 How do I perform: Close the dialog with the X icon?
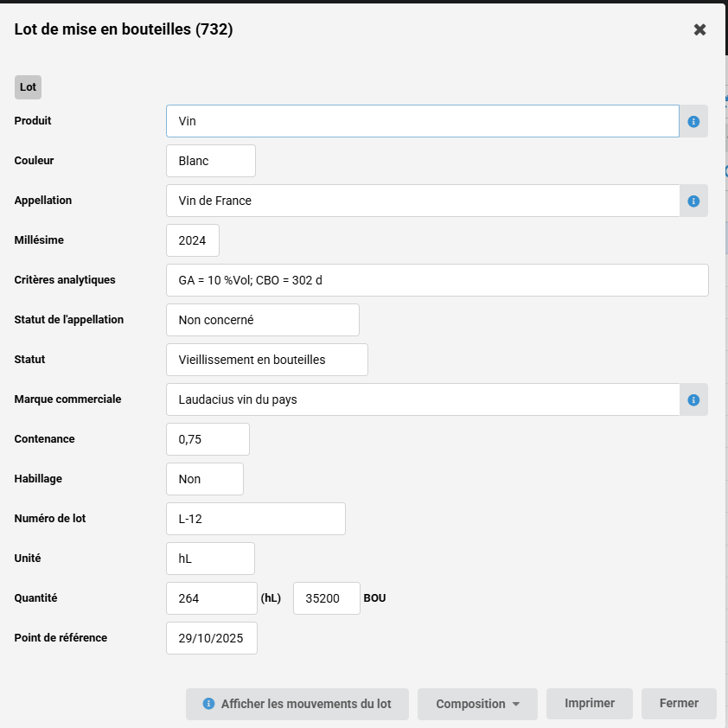[x=700, y=29]
